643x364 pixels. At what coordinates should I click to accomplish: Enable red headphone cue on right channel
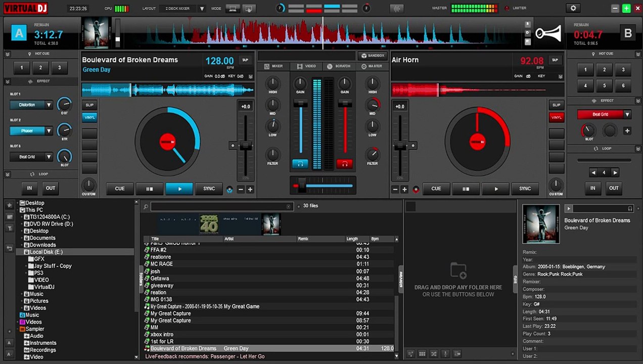tap(344, 164)
